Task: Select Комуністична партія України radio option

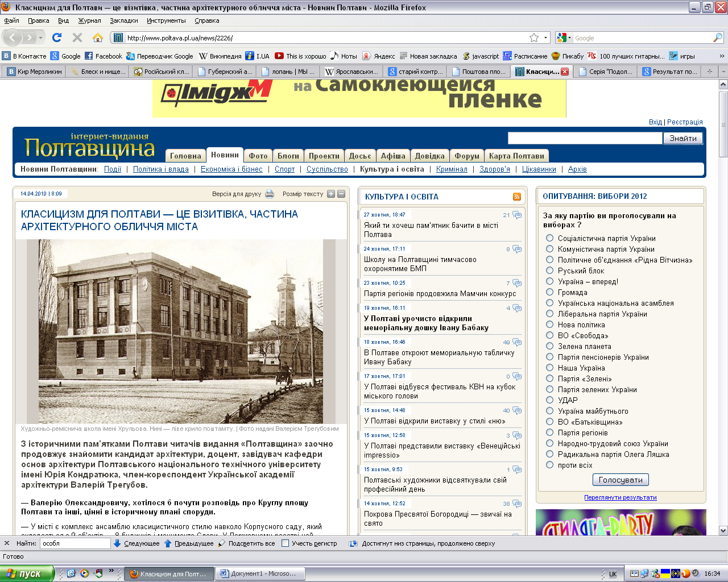Action: pyautogui.click(x=549, y=249)
